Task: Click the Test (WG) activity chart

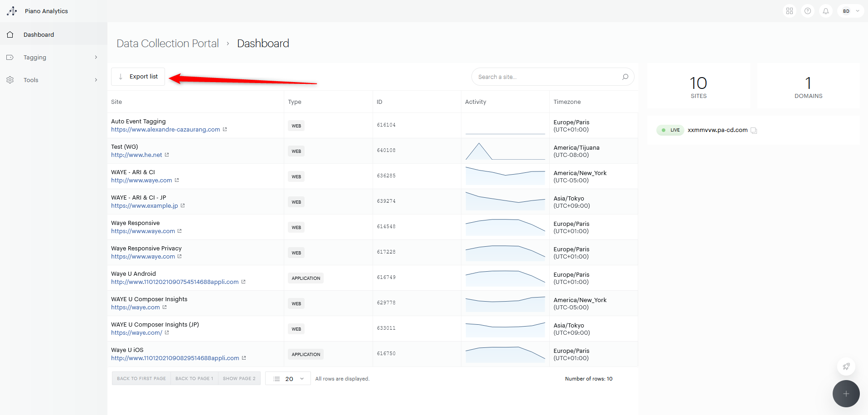Action: [505, 151]
